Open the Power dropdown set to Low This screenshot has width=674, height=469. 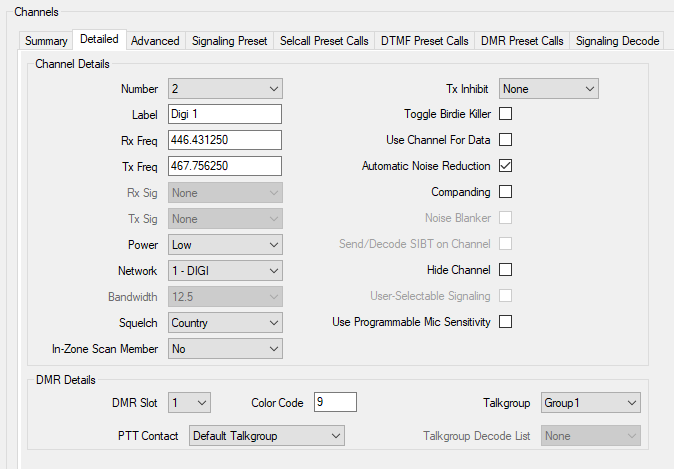pyautogui.click(x=225, y=245)
